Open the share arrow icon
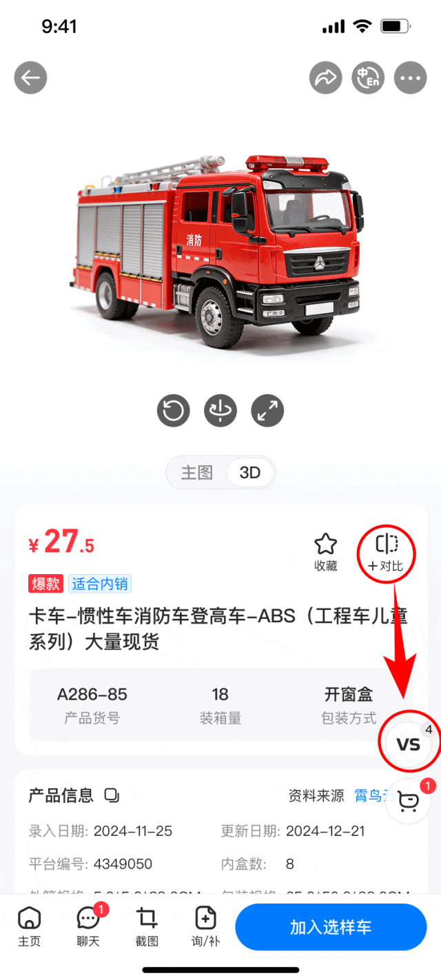Screen dimensions: 441x980 tap(325, 78)
